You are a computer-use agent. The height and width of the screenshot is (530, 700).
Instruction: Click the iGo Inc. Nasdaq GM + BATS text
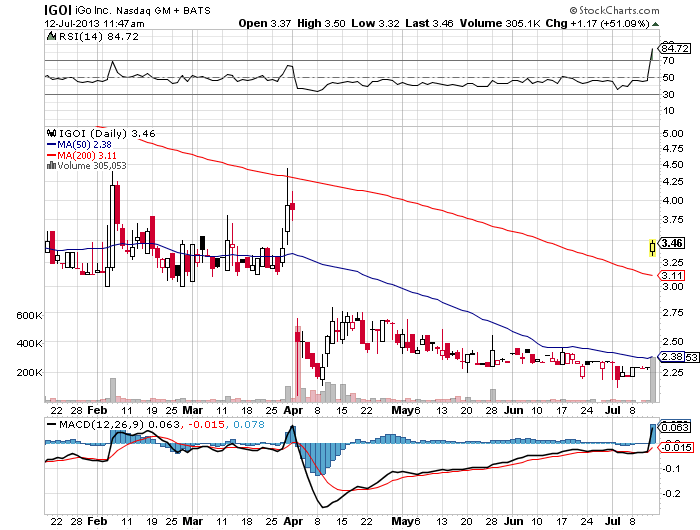pyautogui.click(x=142, y=10)
